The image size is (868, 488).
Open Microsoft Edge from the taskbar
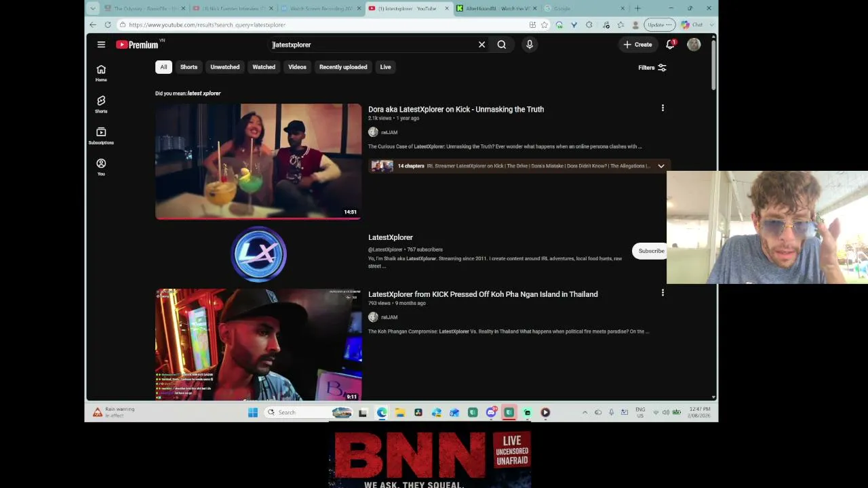[x=382, y=412]
